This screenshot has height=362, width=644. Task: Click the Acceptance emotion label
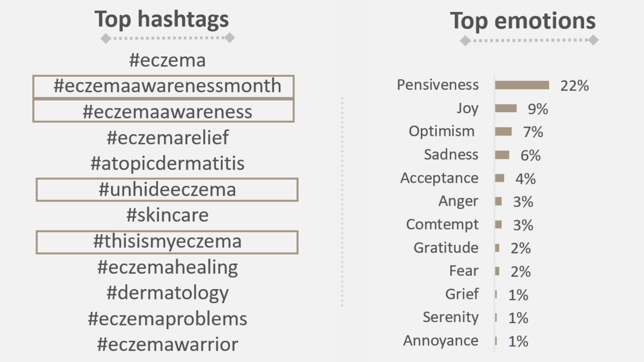point(439,178)
